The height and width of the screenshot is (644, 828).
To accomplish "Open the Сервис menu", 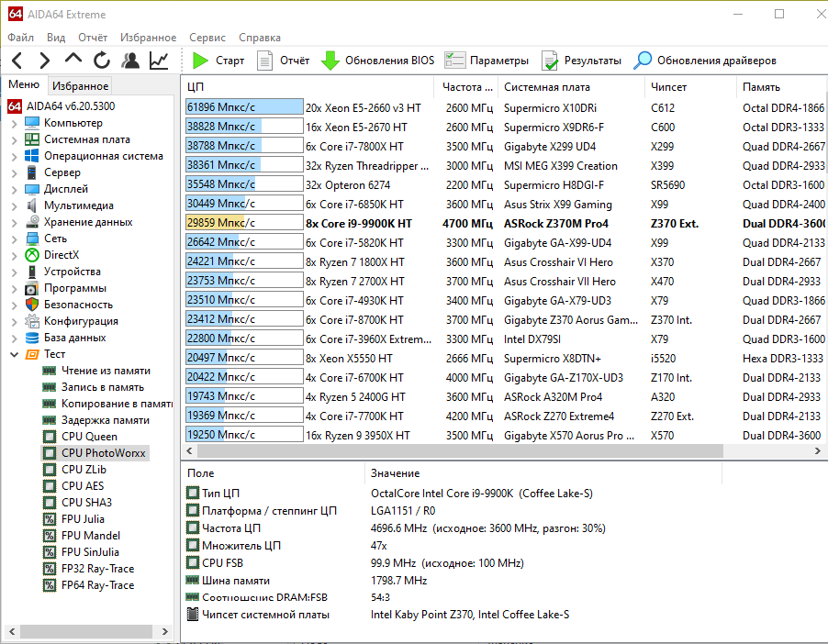I will tap(207, 38).
